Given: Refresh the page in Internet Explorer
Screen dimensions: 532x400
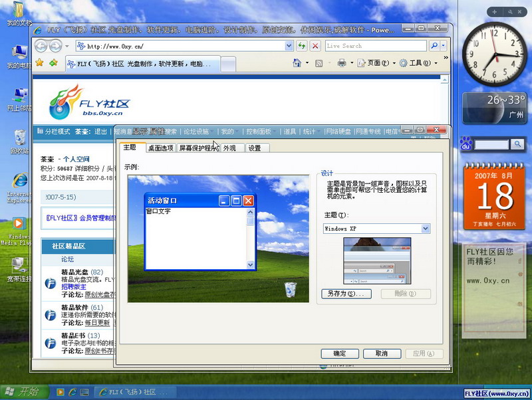Looking at the screenshot, I should (302, 46).
